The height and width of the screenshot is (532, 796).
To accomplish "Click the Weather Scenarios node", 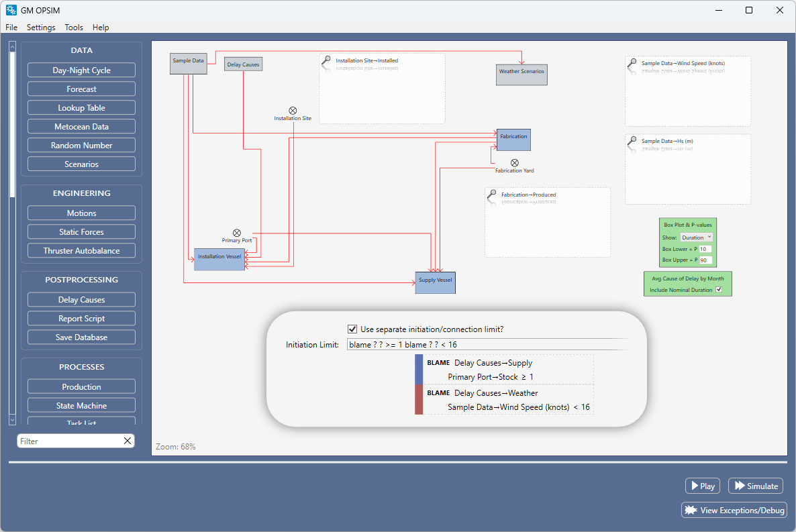I will (x=521, y=74).
